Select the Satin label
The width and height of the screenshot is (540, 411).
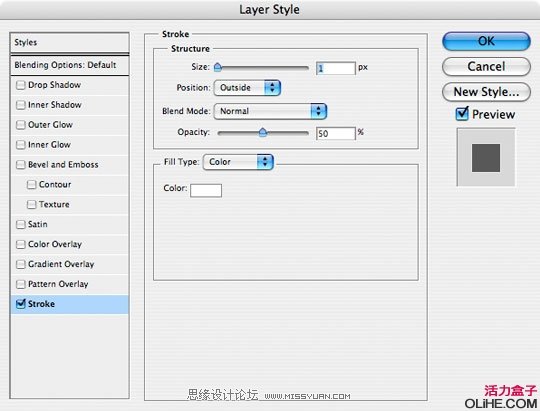click(38, 225)
